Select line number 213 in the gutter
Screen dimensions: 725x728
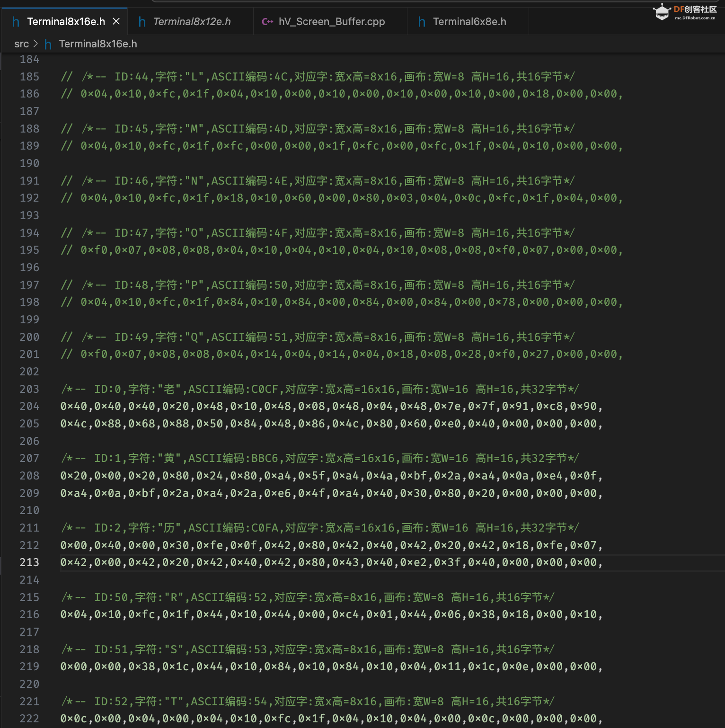coord(29,562)
